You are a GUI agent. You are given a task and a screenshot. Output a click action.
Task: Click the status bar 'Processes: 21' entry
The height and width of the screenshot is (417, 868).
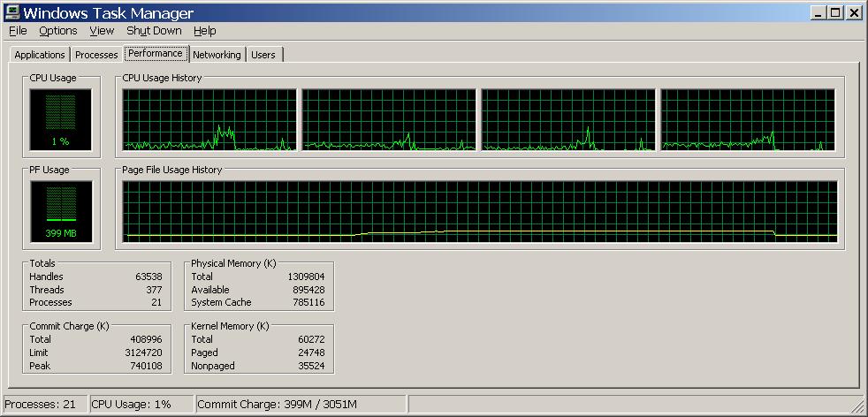pyautogui.click(x=45, y=405)
